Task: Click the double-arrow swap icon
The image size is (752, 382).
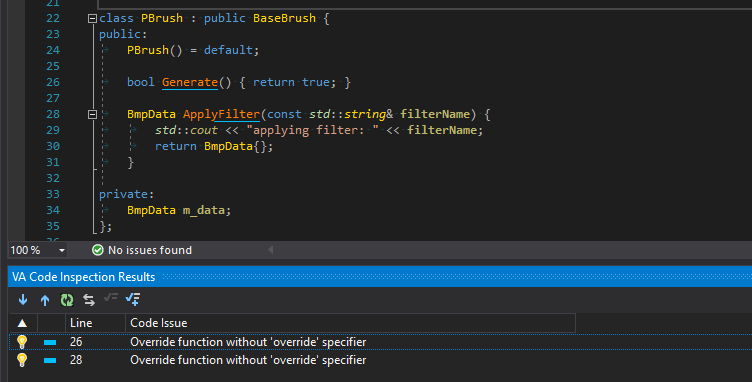Action: [89, 300]
